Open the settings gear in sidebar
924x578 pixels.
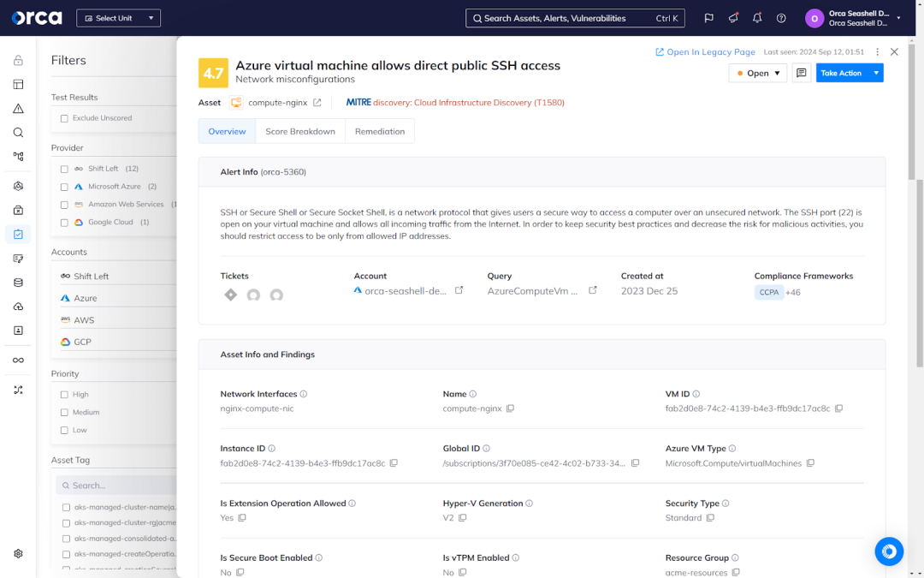pos(18,554)
